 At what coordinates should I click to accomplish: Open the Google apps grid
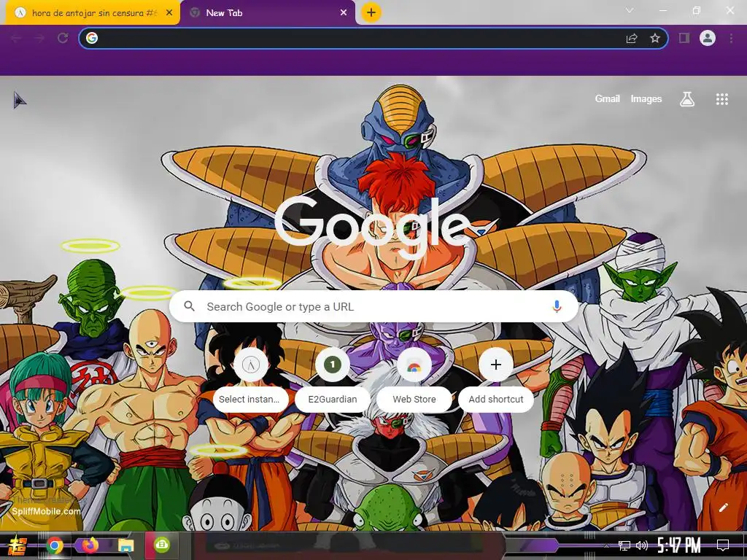(x=721, y=99)
